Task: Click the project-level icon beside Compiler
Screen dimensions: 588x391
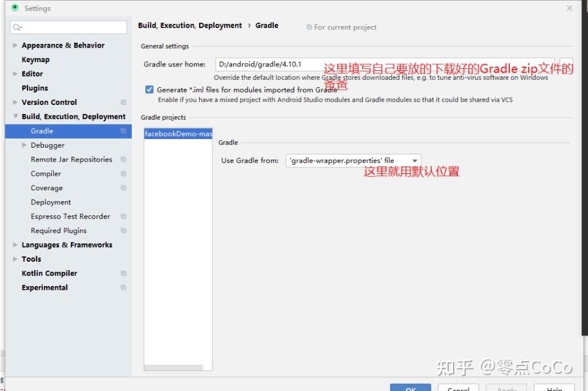Action: pos(123,173)
